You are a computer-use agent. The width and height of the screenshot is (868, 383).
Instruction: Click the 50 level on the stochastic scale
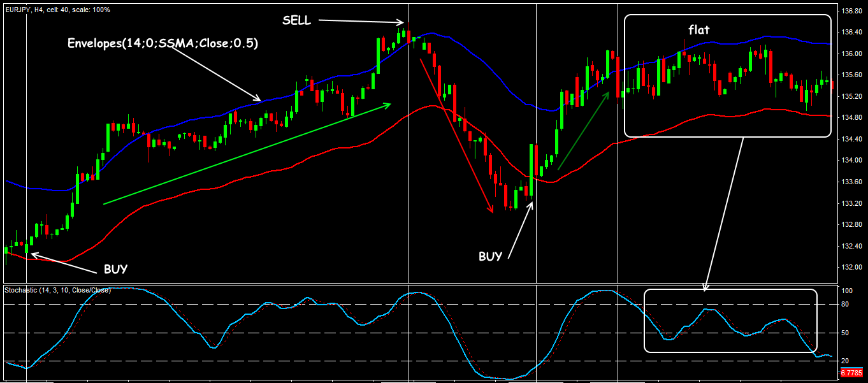[845, 333]
